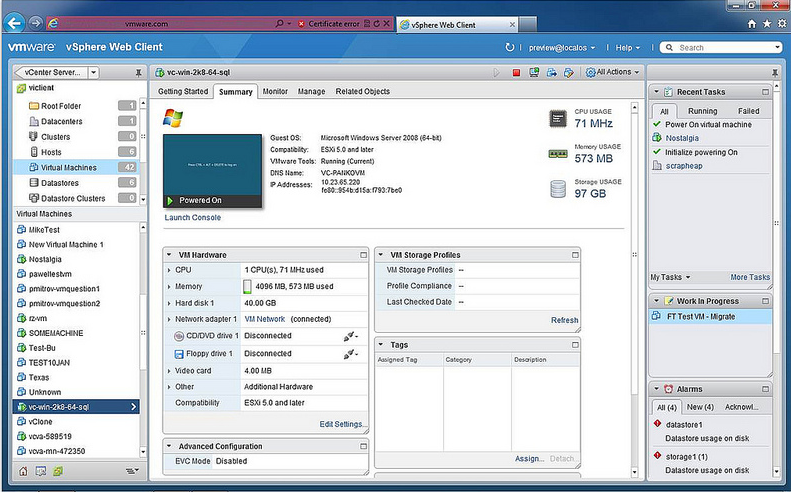Expand the CPU row in VM Hardware

point(169,270)
